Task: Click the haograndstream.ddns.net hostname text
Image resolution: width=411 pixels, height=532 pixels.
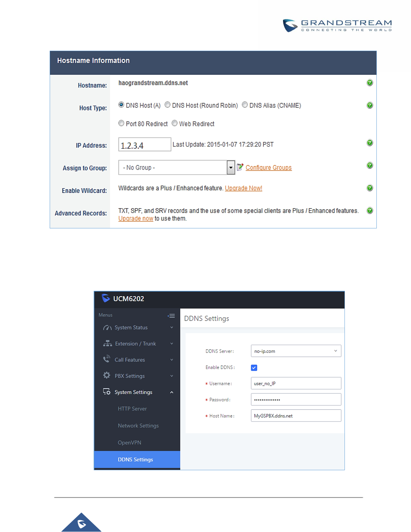Action: tap(153, 83)
